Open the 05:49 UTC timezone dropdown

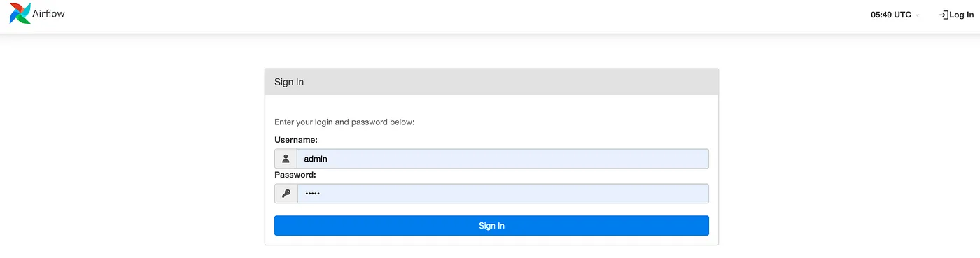click(895, 15)
